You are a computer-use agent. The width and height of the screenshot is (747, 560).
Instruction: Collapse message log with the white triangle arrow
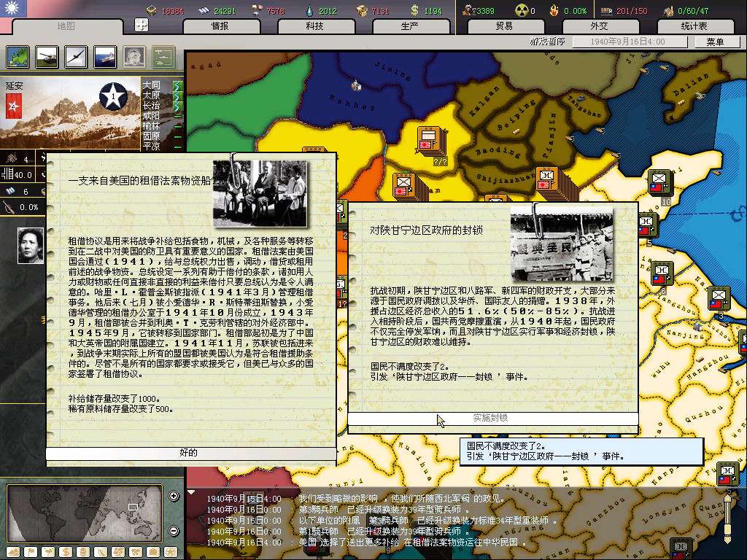tap(191, 492)
